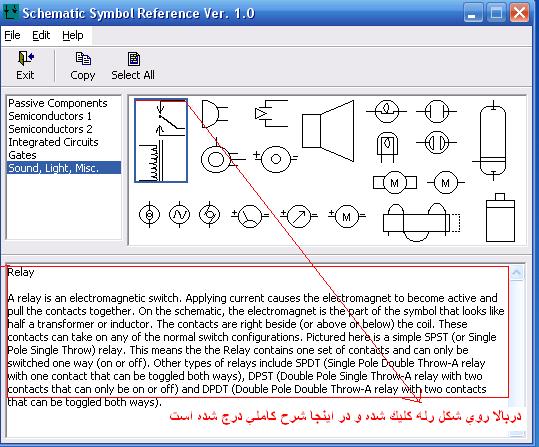Screen dimensions: 539x447
Task: Select the Gates category
Action: pyautogui.click(x=22, y=155)
